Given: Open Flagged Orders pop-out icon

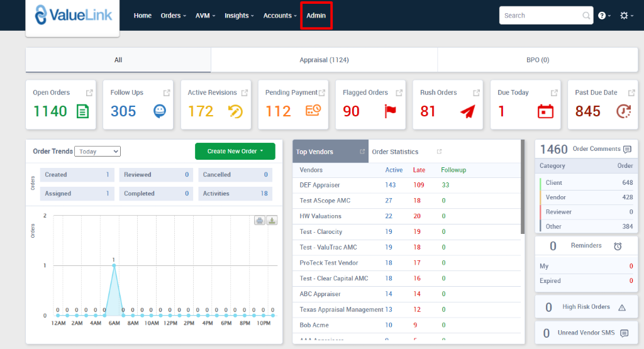Looking at the screenshot, I should click(x=399, y=93).
